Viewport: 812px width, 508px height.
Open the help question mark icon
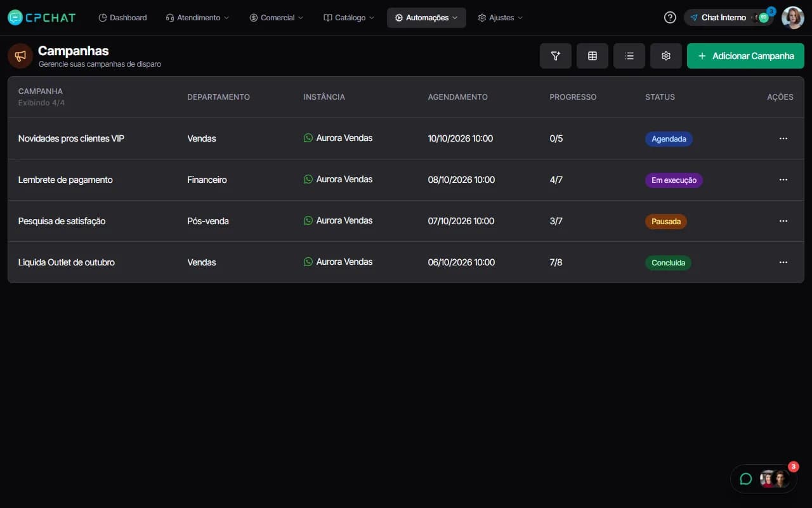click(x=670, y=18)
